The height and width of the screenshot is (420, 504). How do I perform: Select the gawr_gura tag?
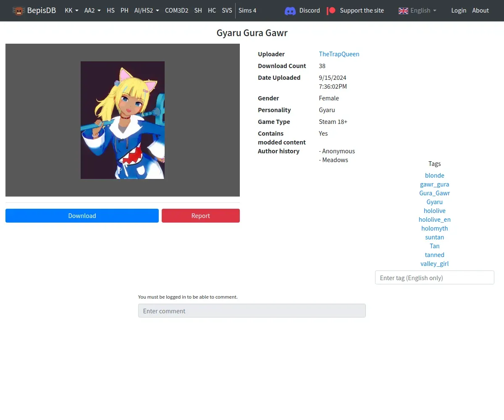click(434, 184)
